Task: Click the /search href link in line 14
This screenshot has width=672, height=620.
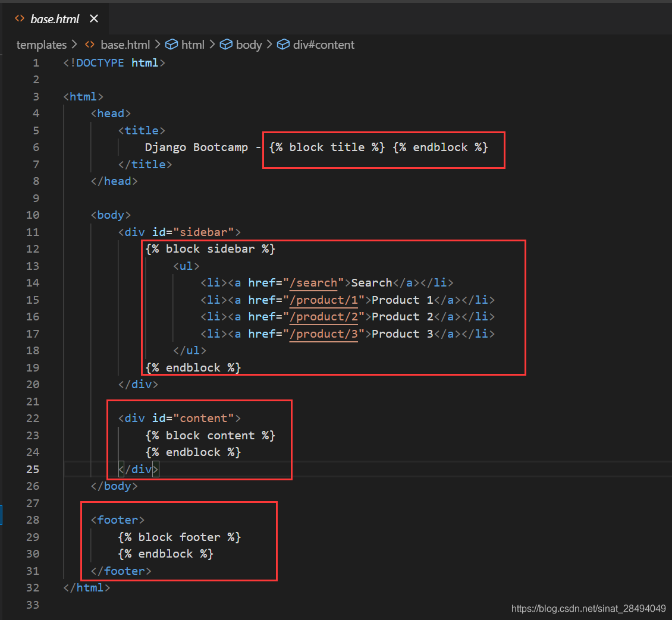Action: point(313,282)
